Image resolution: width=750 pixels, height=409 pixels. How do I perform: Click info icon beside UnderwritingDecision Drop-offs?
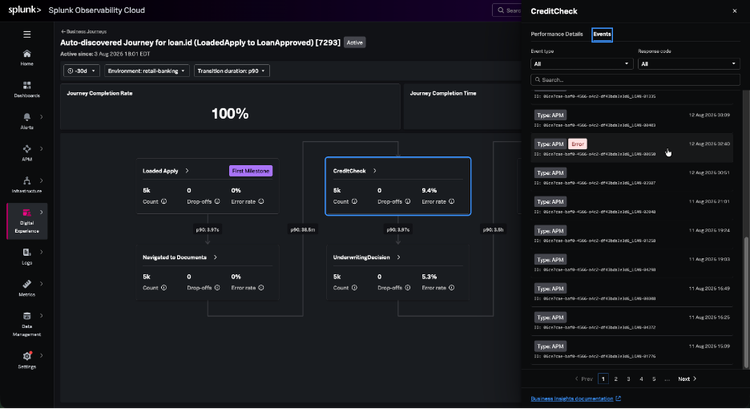(x=408, y=287)
